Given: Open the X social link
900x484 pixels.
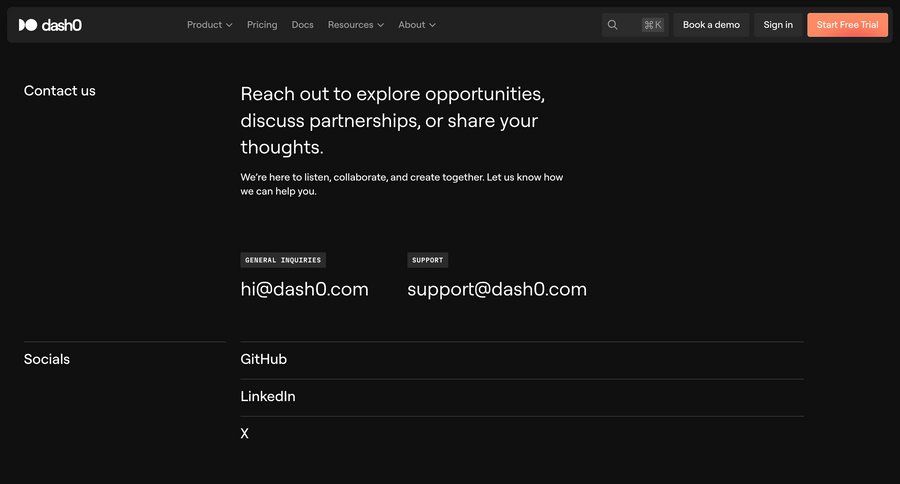Looking at the screenshot, I should 245,433.
